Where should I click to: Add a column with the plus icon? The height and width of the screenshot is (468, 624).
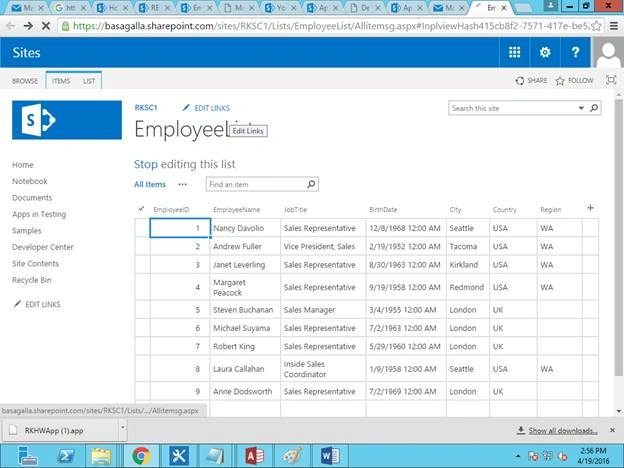tap(590, 208)
